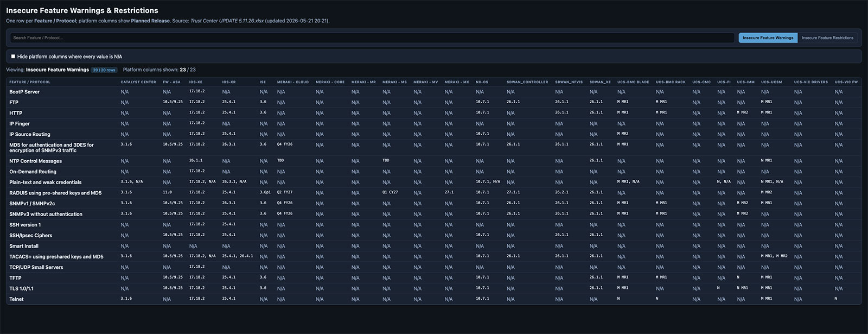Select the SNMPv1 / SMNPv2c row label
This screenshot has height=334, width=868.
click(x=32, y=204)
